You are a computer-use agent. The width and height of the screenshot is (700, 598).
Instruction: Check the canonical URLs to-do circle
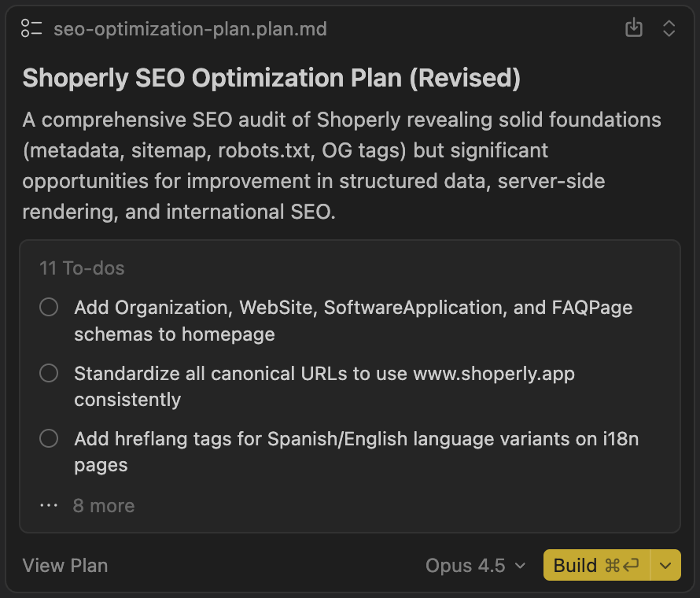[x=49, y=373]
